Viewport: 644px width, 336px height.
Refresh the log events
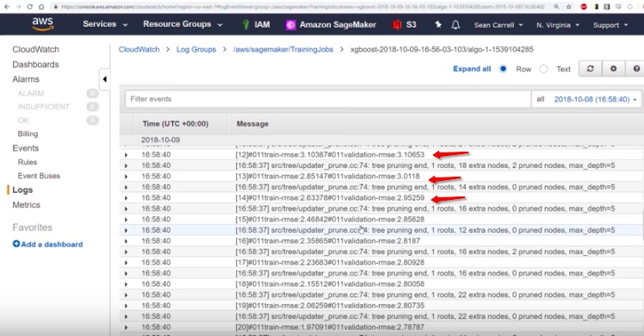(591, 69)
